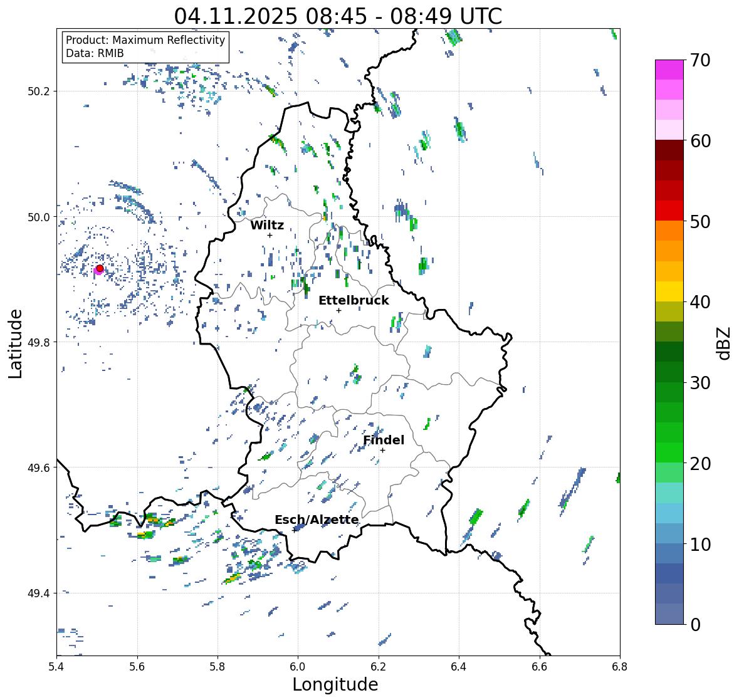Click the light blue colorbar band above the 10 dBZ tick
739x700 pixels.
(x=669, y=513)
